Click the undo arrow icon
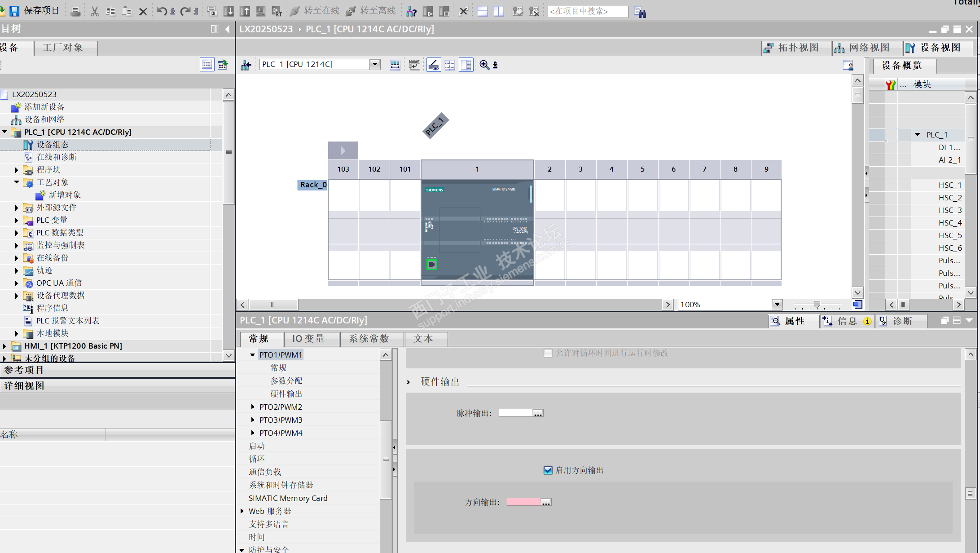Screen dimensions: 980x553 [161, 12]
